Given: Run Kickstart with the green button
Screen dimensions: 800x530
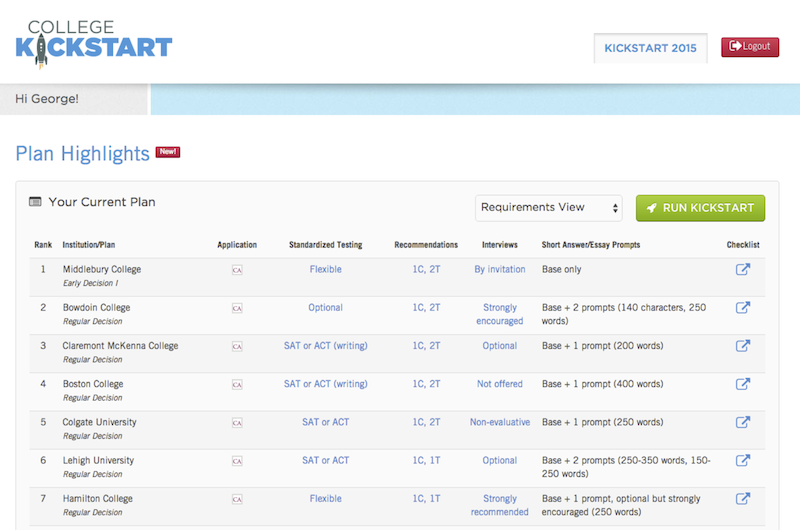Looking at the screenshot, I should point(701,208).
